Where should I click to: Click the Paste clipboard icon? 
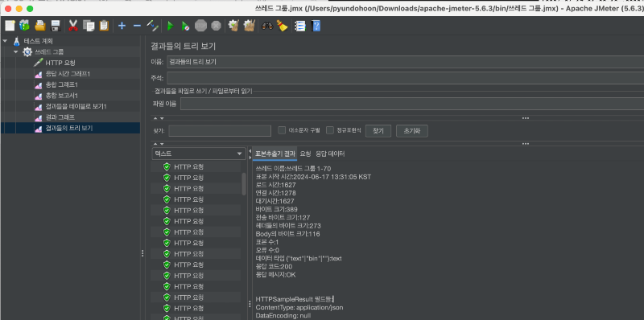coord(104,26)
